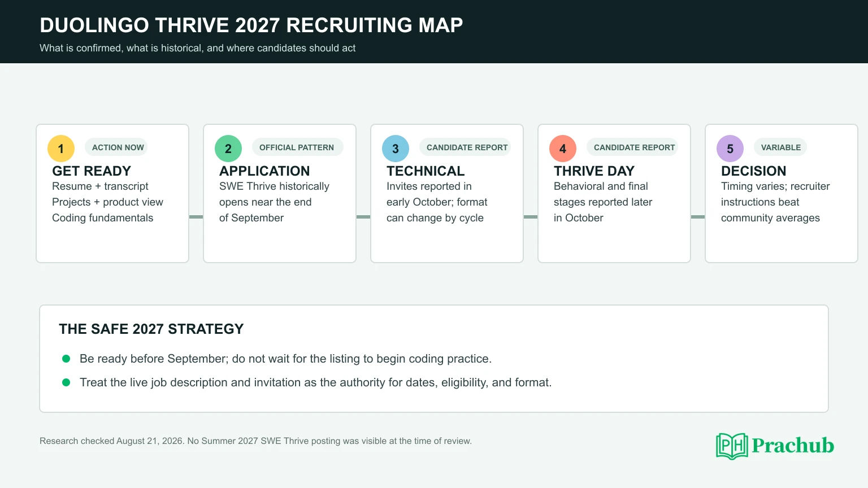Click the 'Behavioral and final' line
Viewport: 868px width, 488px height.
point(601,186)
